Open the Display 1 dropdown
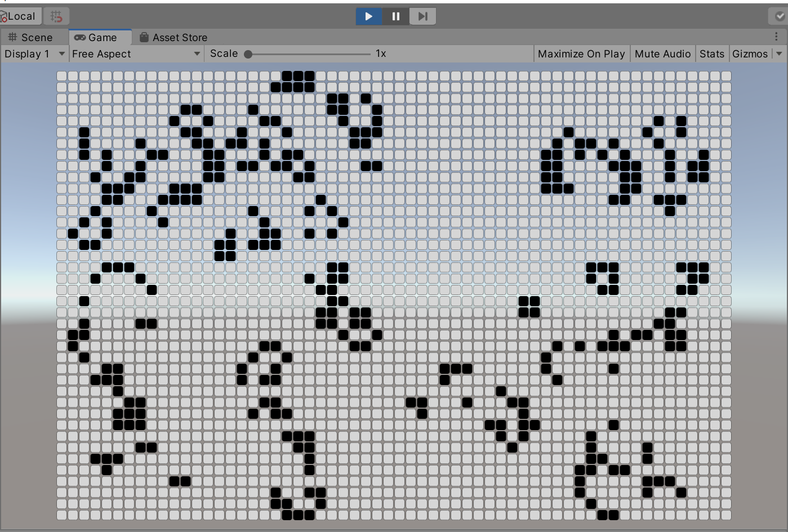Image resolution: width=788 pixels, height=532 pixels. point(34,54)
